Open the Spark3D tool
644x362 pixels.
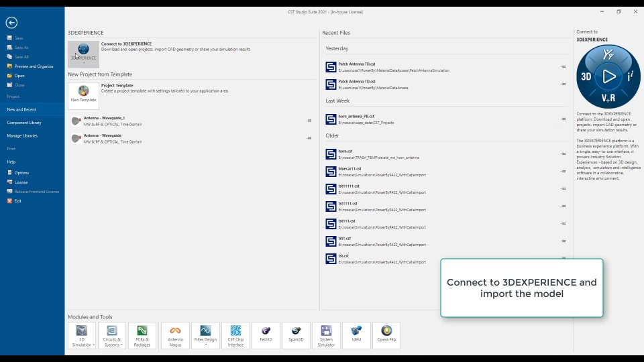coord(296,335)
